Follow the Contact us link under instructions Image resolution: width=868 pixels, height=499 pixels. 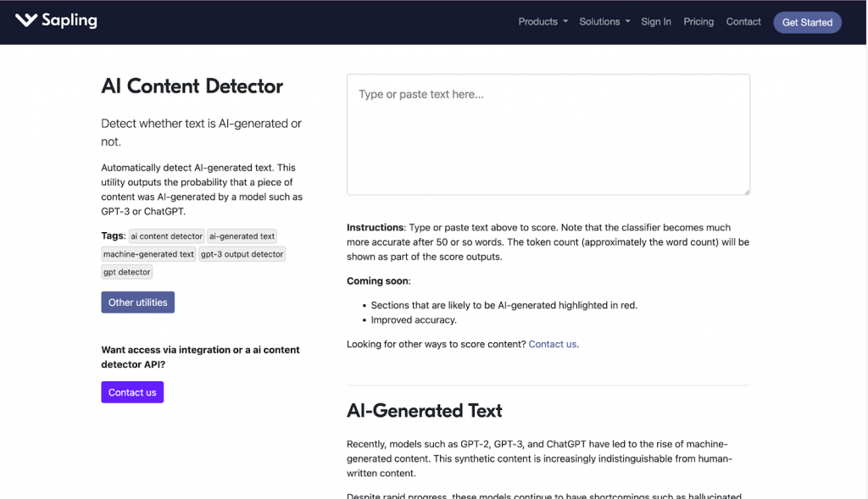pyautogui.click(x=552, y=344)
